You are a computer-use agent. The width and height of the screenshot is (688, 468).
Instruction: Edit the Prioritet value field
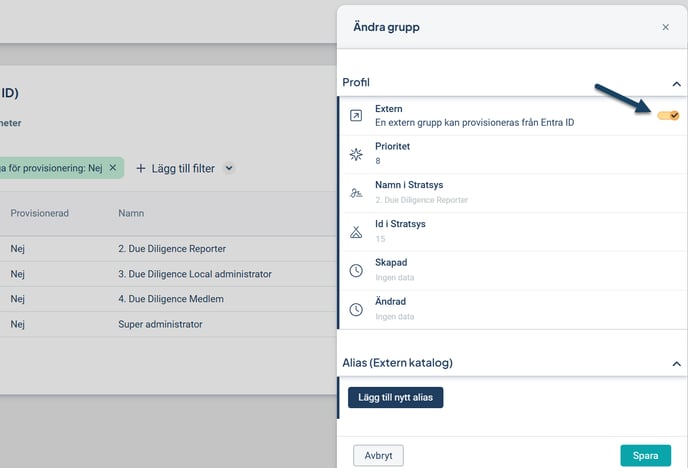[x=377, y=160]
